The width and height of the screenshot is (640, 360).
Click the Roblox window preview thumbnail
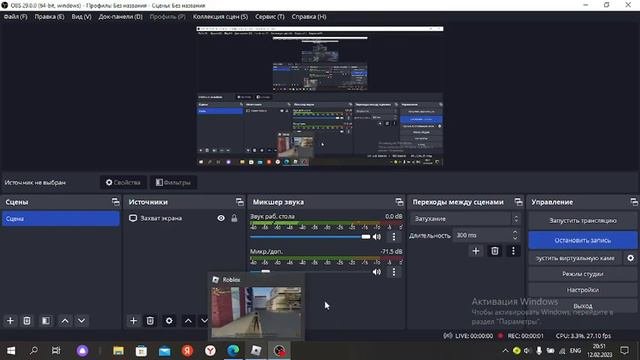point(256,312)
